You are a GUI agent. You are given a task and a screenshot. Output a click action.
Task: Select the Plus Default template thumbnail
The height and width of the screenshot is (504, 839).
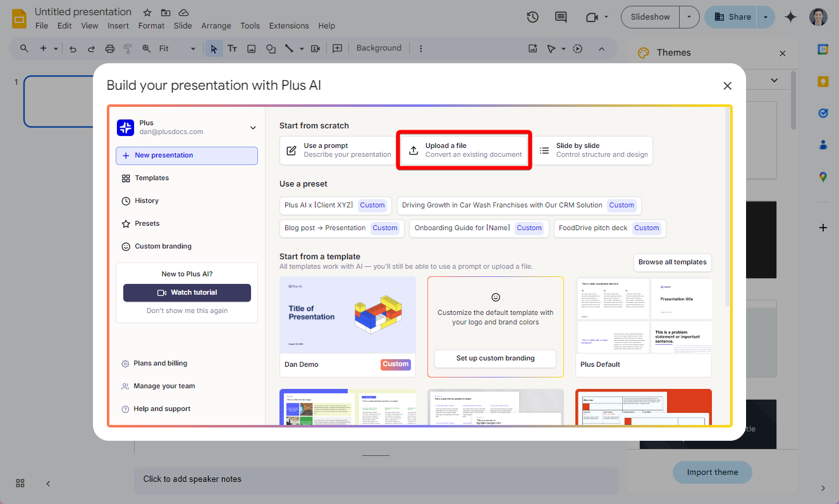pyautogui.click(x=644, y=315)
